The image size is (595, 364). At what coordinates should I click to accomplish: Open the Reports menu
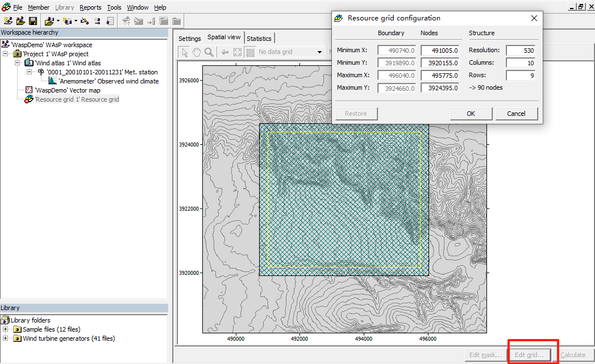(90, 7)
